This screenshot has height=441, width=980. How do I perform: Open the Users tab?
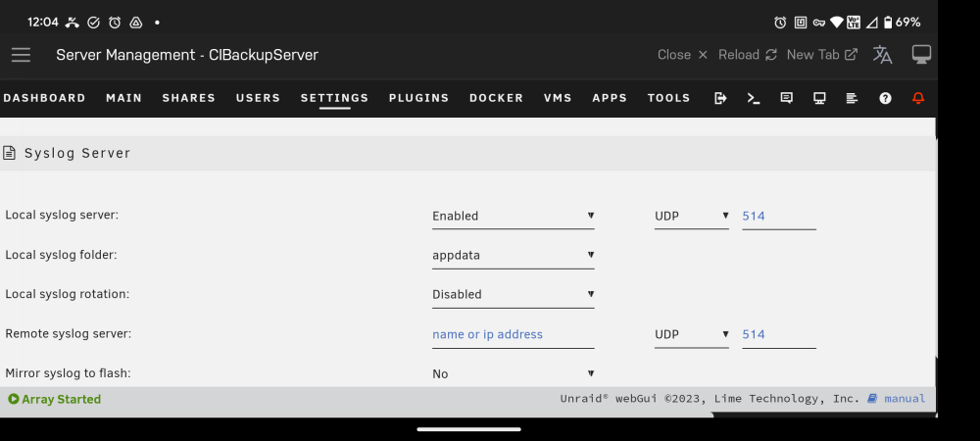258,98
